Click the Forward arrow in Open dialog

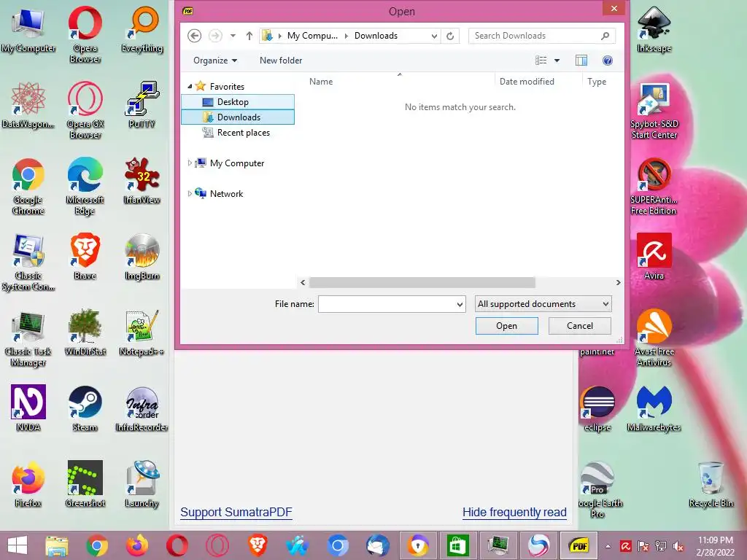coord(215,36)
